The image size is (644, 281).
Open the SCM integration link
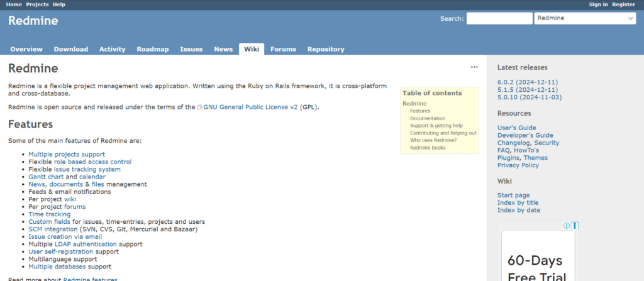click(53, 229)
